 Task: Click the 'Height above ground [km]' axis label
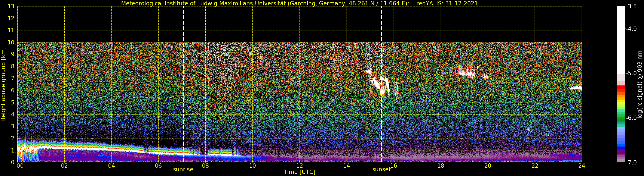pyautogui.click(x=3, y=84)
